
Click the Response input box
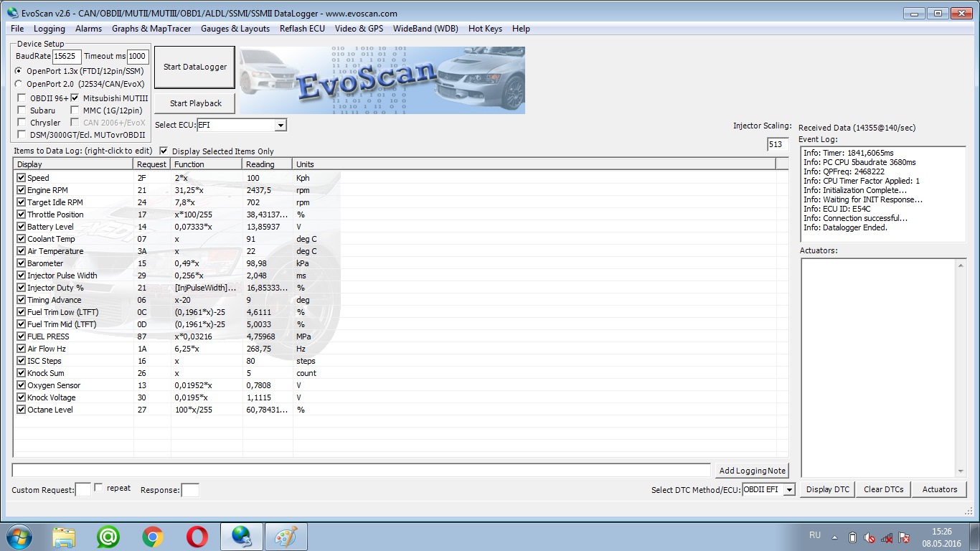point(190,490)
